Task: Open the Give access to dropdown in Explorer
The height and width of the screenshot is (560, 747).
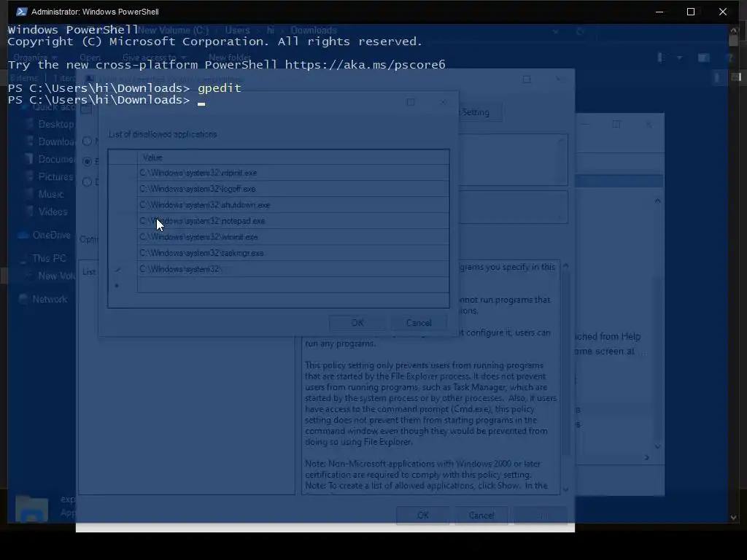Action: pos(154,58)
